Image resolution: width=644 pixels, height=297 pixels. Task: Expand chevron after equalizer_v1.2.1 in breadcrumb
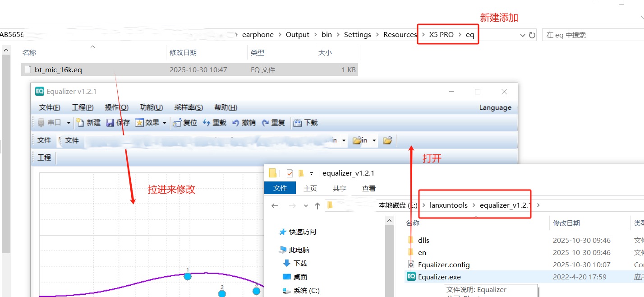coord(538,205)
